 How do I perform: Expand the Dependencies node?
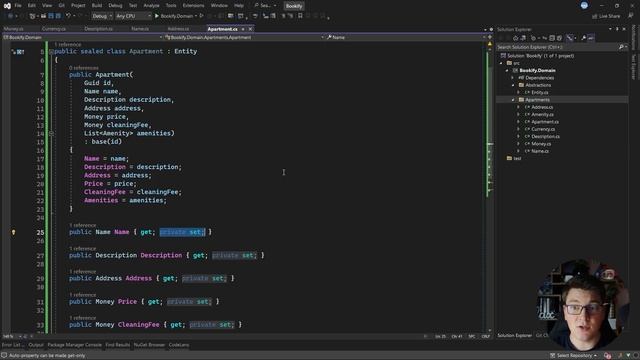tap(513, 78)
